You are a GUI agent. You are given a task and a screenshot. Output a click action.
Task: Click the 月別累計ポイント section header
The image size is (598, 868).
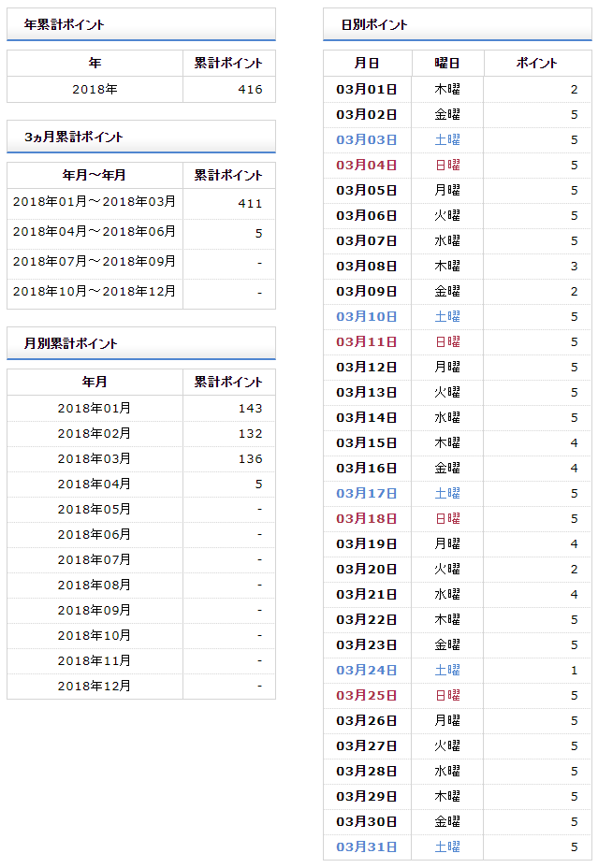(x=140, y=343)
